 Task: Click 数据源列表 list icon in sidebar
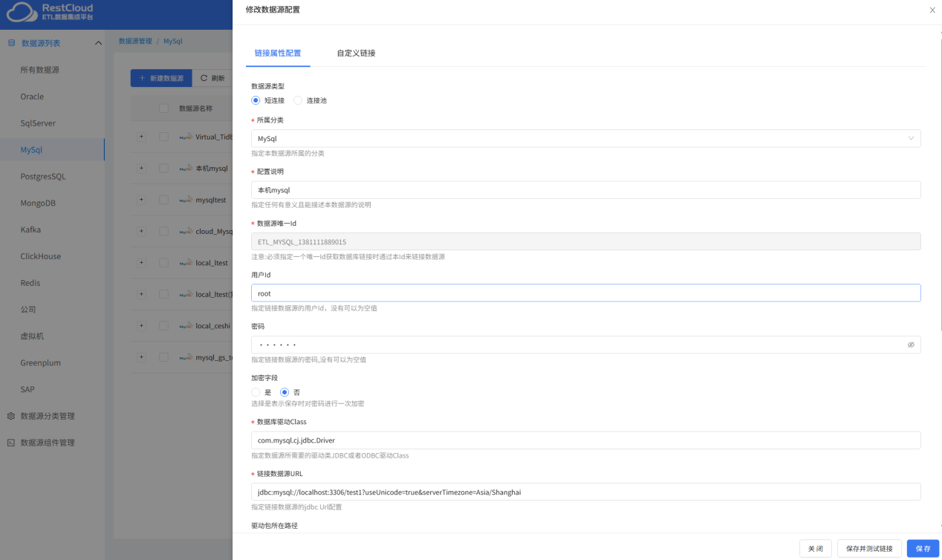[11, 43]
